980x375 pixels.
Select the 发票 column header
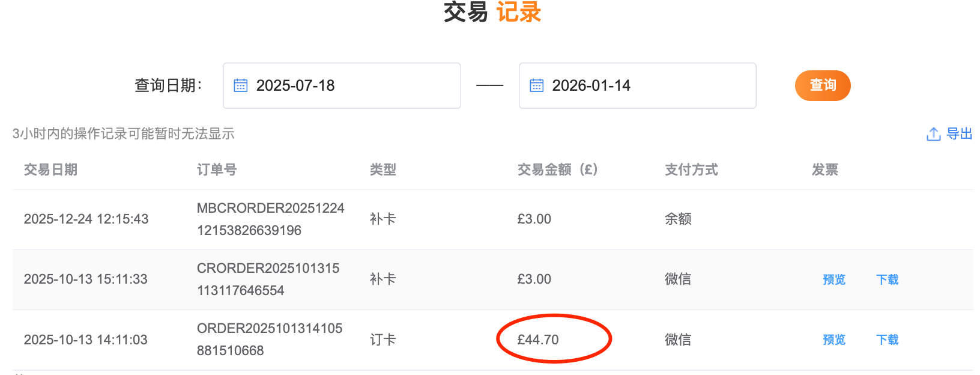tap(824, 169)
